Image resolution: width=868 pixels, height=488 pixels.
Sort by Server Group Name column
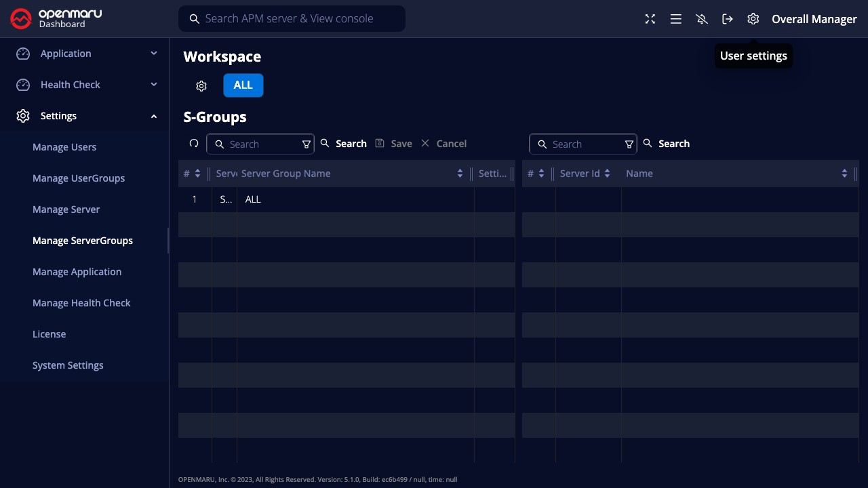(460, 174)
